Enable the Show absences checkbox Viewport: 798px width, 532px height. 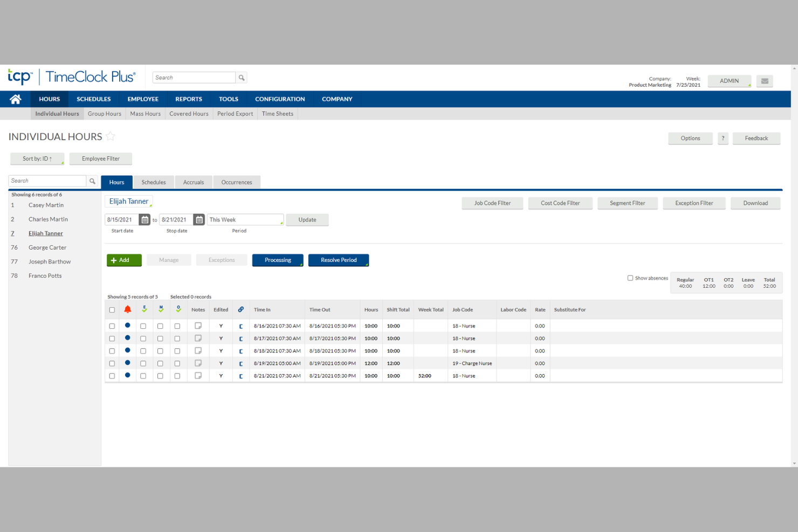click(x=630, y=278)
